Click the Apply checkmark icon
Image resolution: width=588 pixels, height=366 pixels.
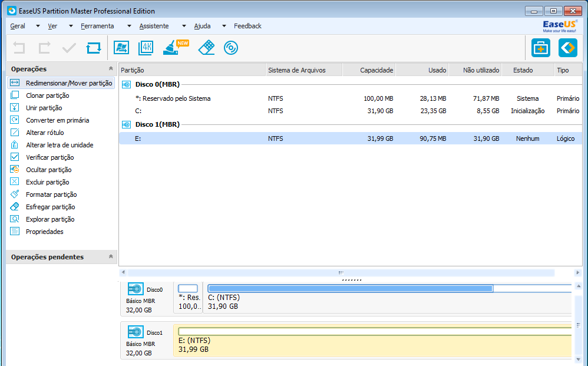69,48
